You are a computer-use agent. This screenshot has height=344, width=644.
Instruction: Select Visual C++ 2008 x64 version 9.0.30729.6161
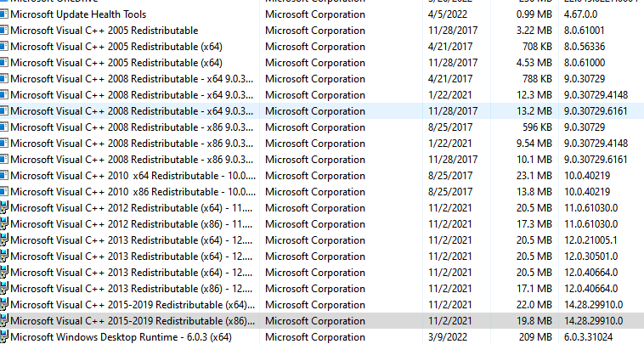pos(322,111)
